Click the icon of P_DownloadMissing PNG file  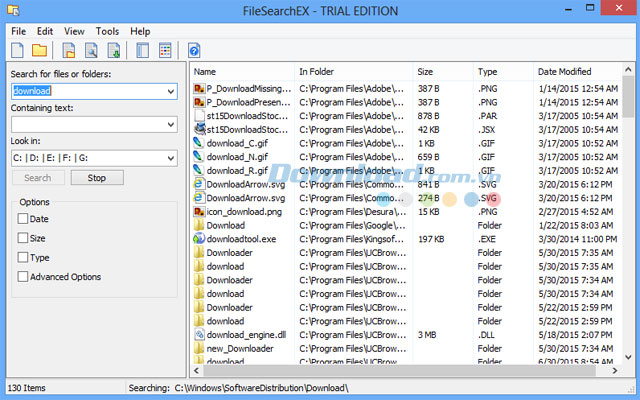coord(199,89)
